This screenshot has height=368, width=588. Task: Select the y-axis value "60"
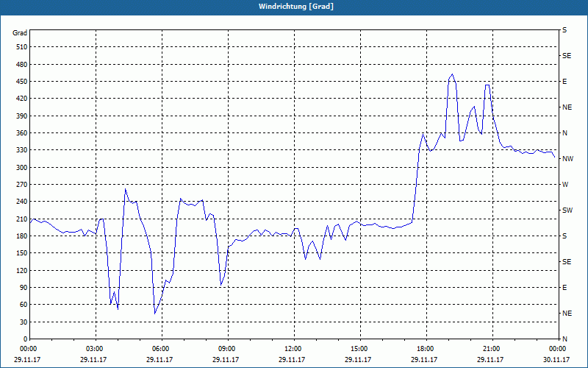click(24, 305)
